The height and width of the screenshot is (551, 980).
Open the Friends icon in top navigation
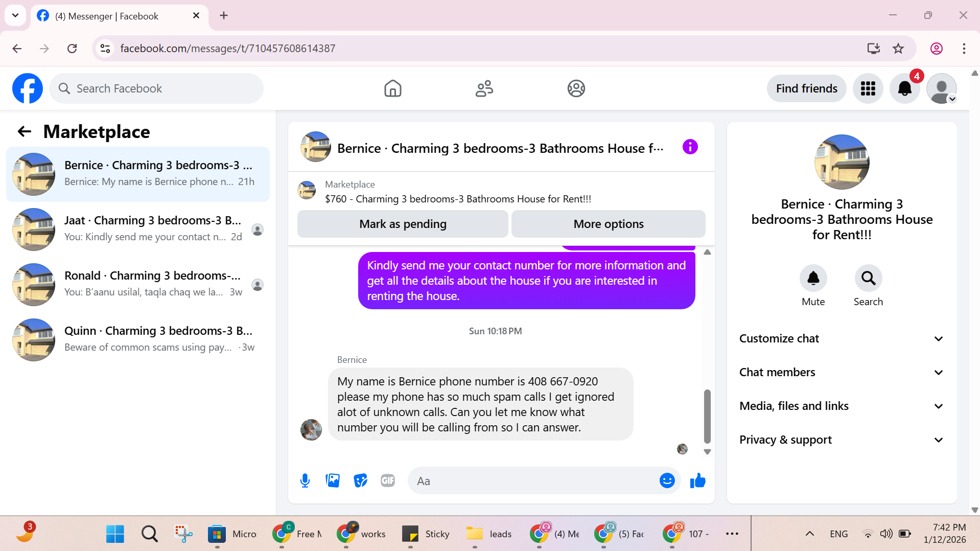[x=484, y=88]
